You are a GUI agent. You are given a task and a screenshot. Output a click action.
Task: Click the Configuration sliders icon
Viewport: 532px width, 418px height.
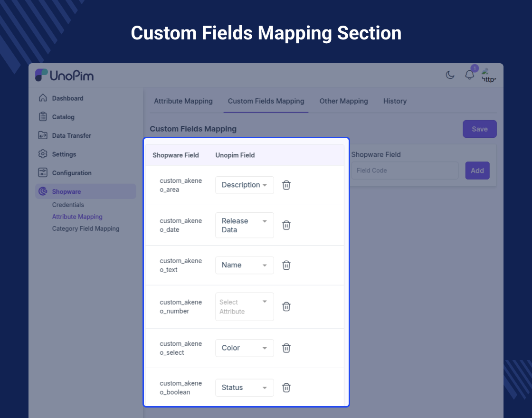pyautogui.click(x=43, y=173)
